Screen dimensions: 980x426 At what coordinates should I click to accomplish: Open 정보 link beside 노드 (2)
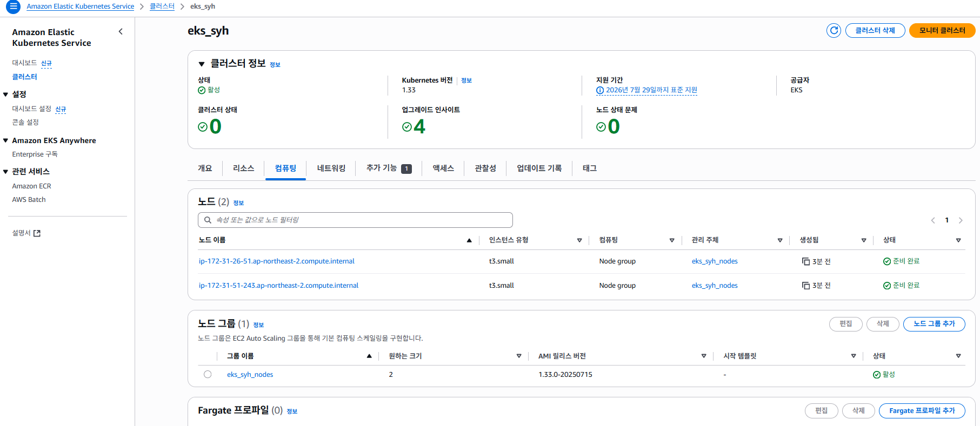238,203
